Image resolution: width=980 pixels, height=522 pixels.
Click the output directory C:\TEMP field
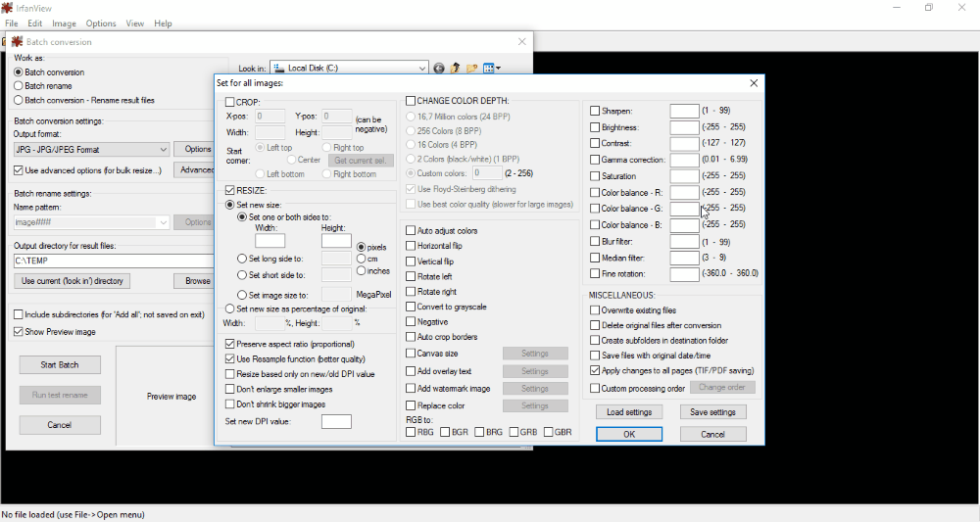coord(114,261)
